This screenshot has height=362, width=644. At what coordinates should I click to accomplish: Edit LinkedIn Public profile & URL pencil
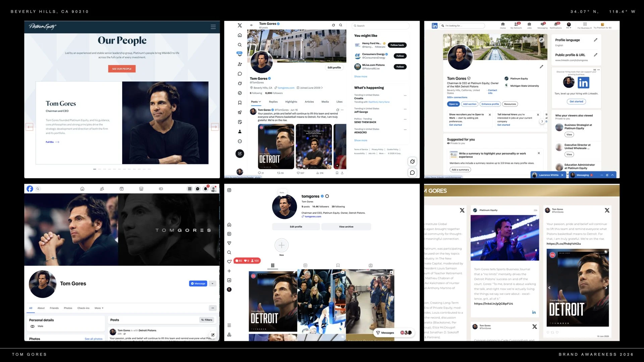coord(595,55)
